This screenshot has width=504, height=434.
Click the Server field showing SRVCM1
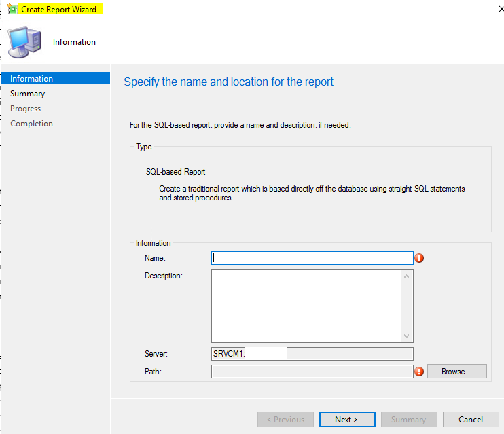[312, 354]
